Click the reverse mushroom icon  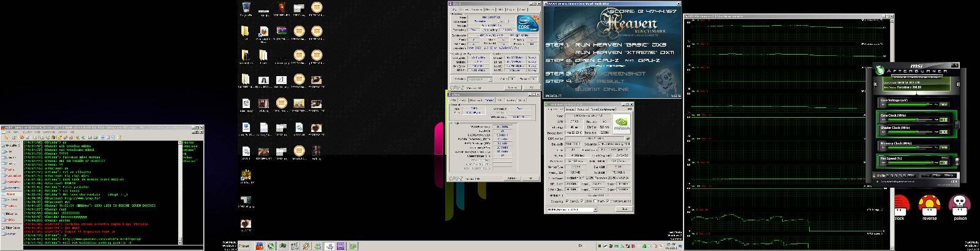(929, 206)
